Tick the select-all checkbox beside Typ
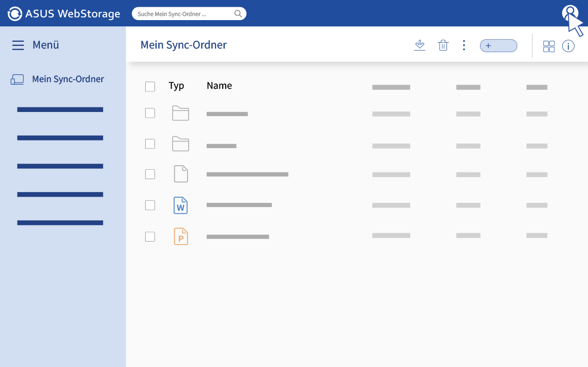 150,87
